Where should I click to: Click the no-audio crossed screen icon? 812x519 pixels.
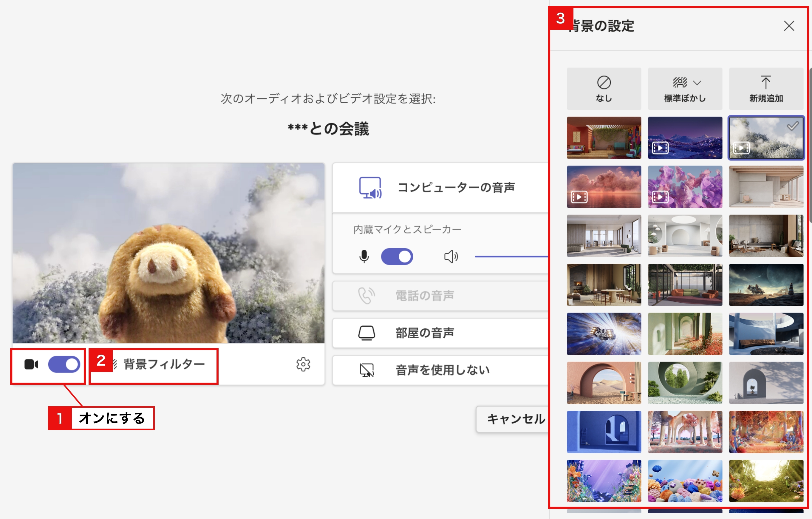click(366, 370)
